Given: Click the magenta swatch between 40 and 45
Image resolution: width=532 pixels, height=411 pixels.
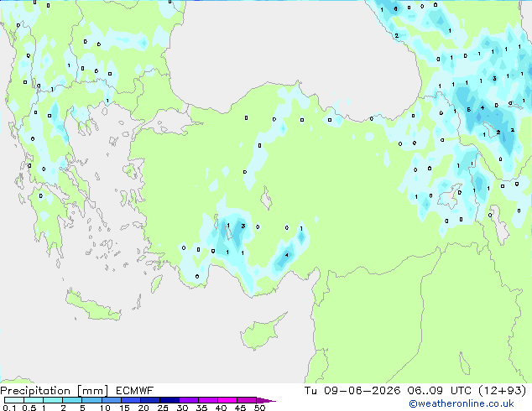Looking at the screenshot, I should pyautogui.click(x=227, y=400).
